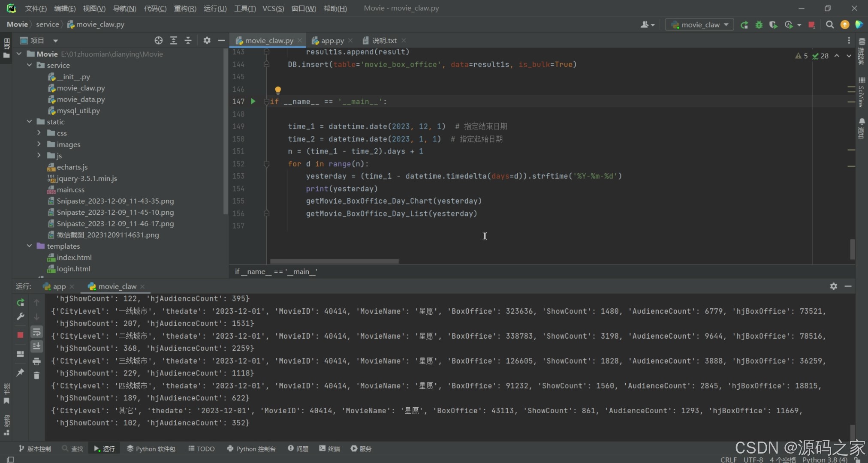Open search everywhere magnifier icon

(830, 25)
